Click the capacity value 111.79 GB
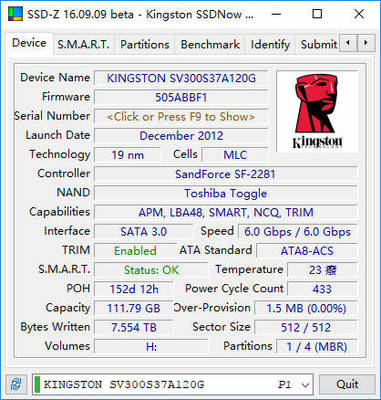 pos(134,308)
